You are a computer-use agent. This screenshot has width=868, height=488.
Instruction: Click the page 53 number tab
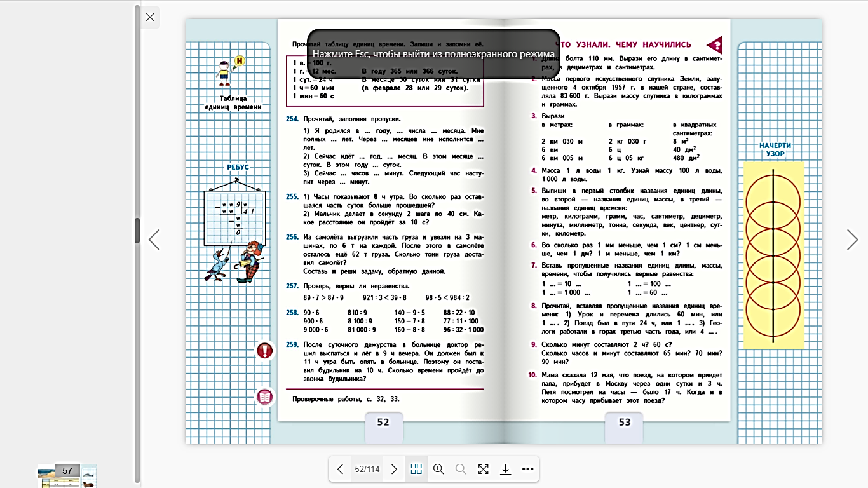pyautogui.click(x=624, y=423)
